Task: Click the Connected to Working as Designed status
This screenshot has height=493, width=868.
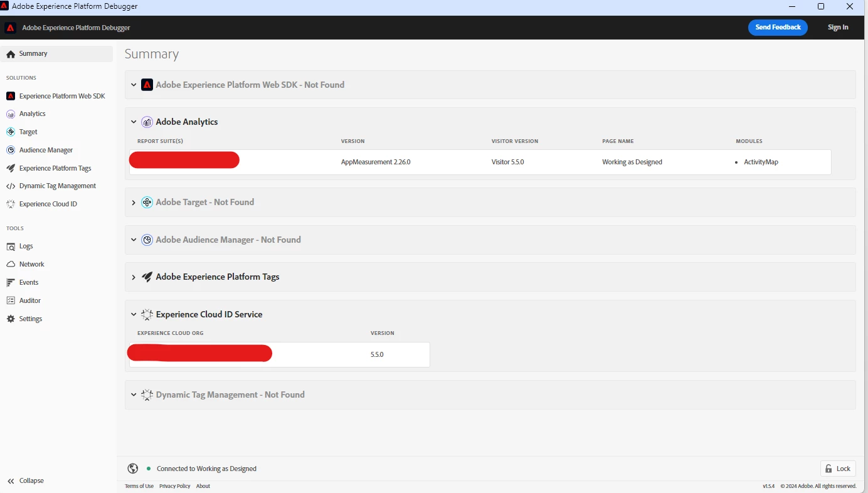Action: click(206, 469)
